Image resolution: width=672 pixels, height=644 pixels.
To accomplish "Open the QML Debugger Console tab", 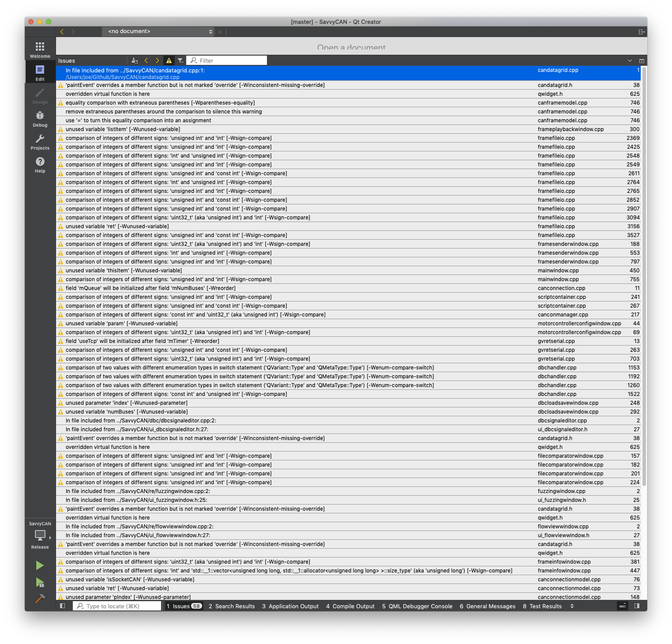I will (x=417, y=606).
